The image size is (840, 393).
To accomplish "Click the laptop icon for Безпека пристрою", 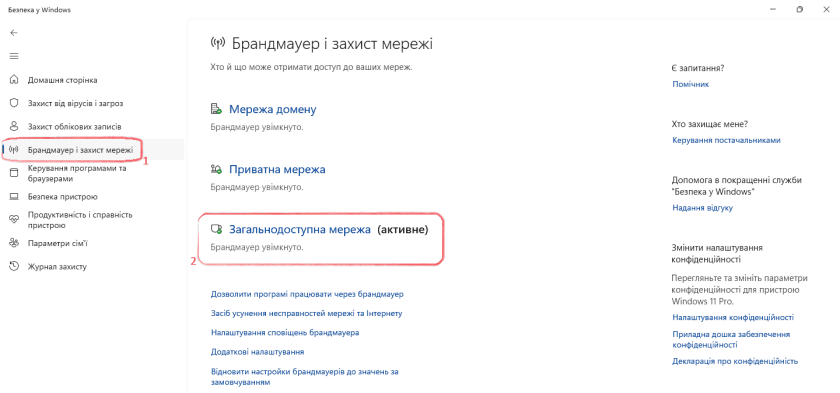I will 14,196.
